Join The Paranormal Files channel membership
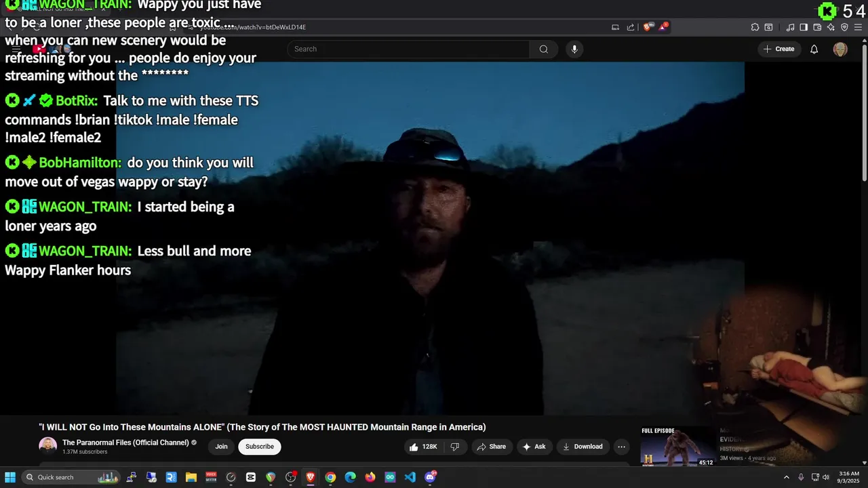The height and width of the screenshot is (488, 868). point(221,447)
